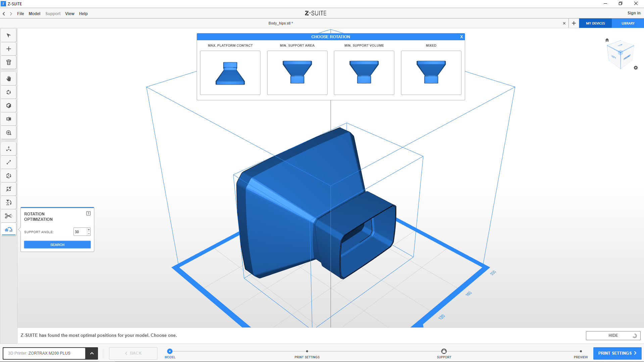Expand the 3D printer selection dropdown
644x362 pixels.
pyautogui.click(x=92, y=353)
